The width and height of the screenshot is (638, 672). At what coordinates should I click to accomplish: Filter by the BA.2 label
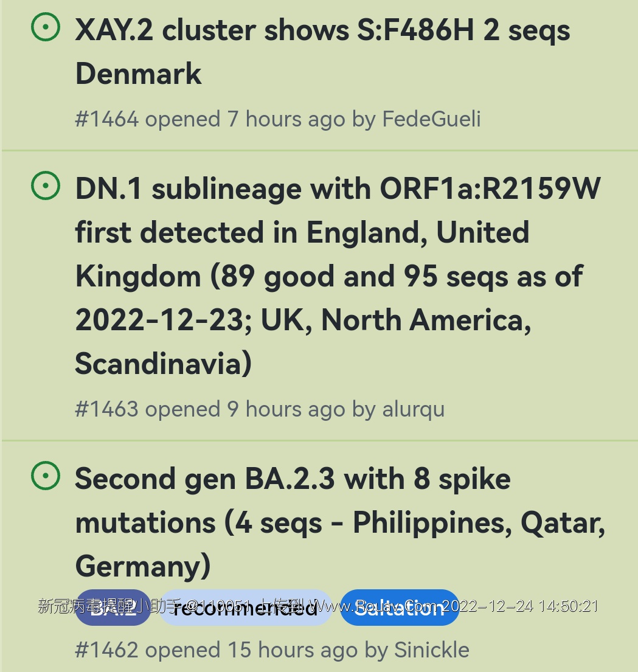[113, 608]
